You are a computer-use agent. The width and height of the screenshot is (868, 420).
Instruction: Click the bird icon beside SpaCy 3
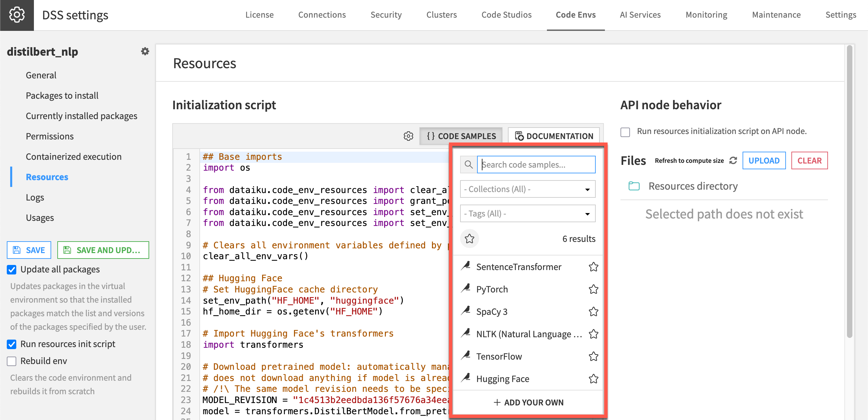[466, 311]
